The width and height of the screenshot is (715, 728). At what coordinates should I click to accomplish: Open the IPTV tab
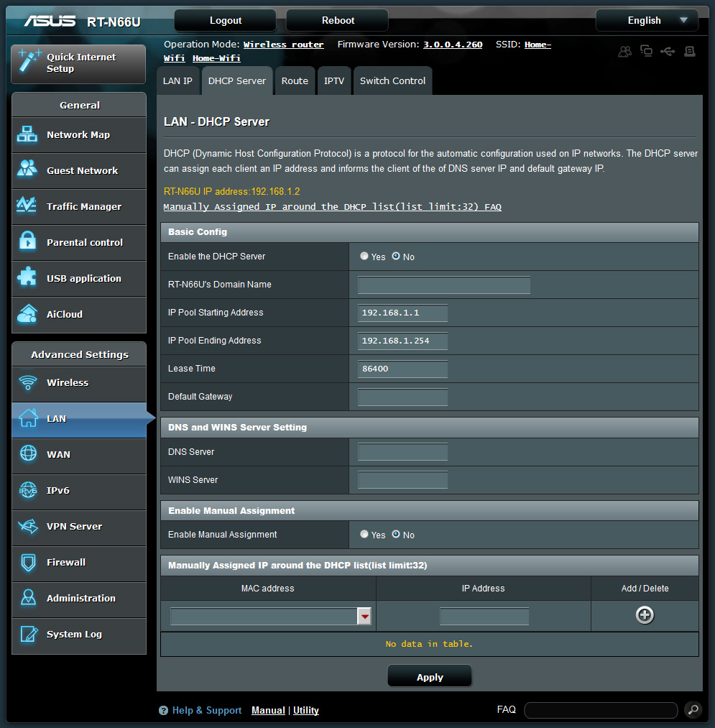coord(334,80)
